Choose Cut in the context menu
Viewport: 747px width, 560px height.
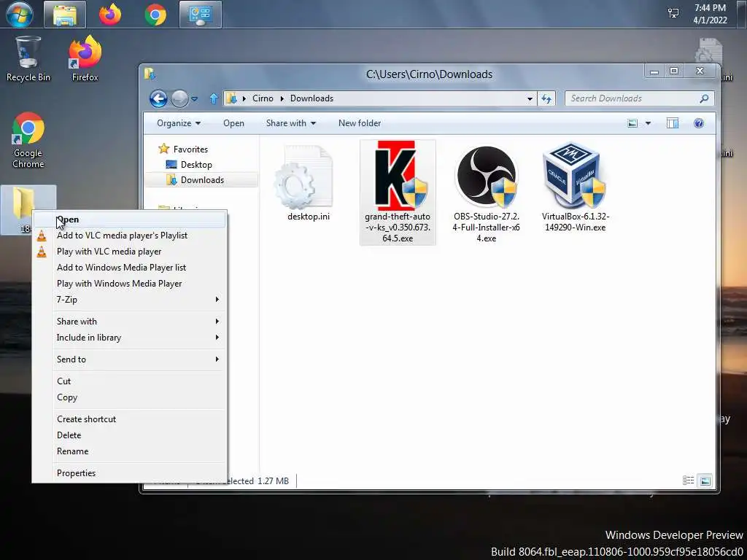pyautogui.click(x=129, y=381)
